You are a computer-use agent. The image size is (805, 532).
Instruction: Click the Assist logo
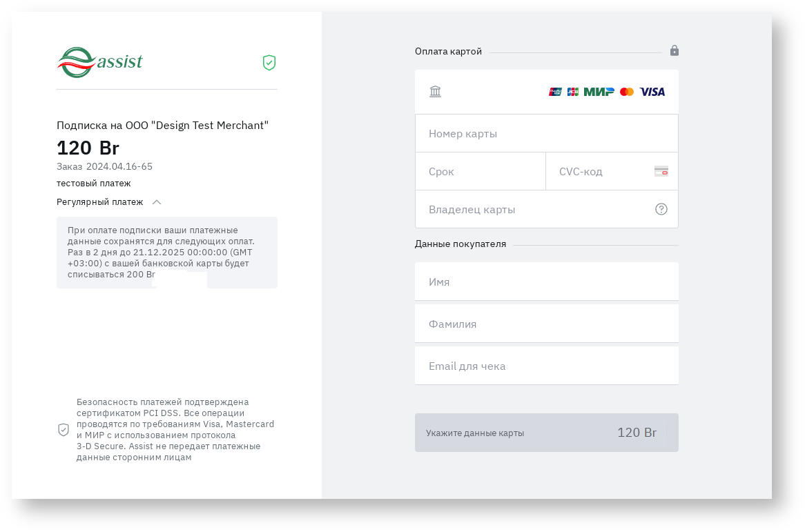tap(99, 62)
